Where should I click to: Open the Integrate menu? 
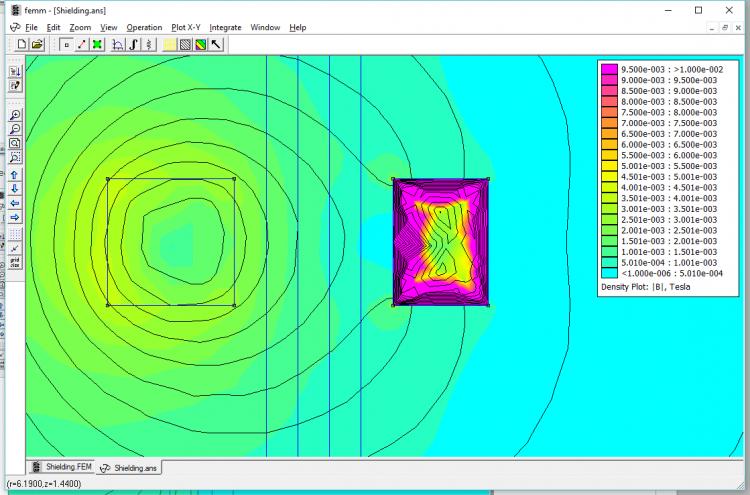point(225,27)
